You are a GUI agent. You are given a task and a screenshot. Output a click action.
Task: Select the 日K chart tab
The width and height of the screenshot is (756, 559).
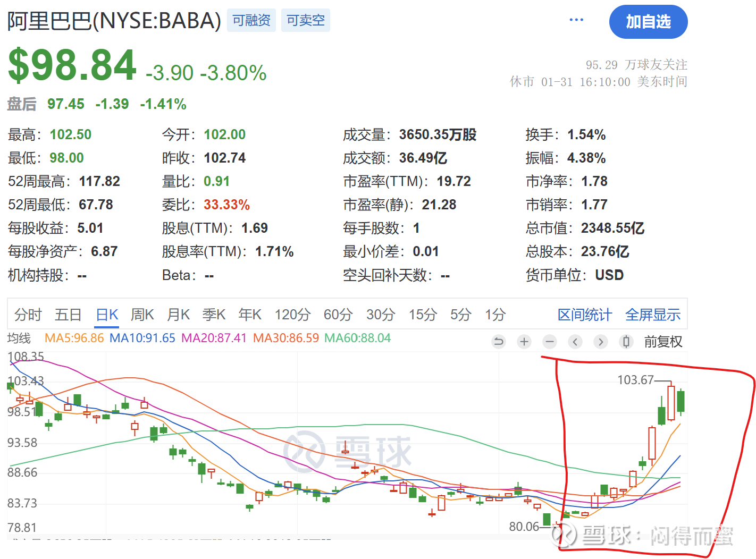tap(107, 315)
